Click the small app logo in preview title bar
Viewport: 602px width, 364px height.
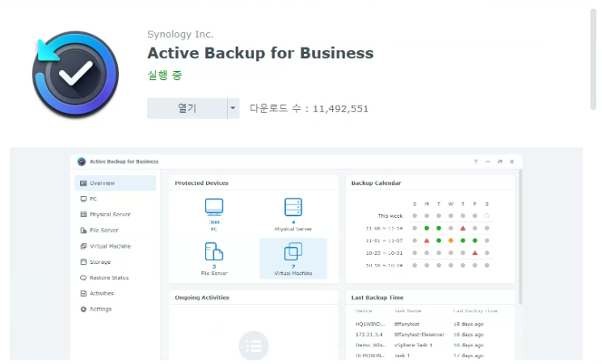(x=82, y=161)
